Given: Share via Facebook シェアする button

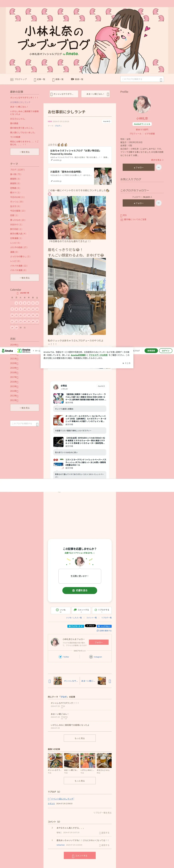Looking at the screenshot, I should point(104,626).
